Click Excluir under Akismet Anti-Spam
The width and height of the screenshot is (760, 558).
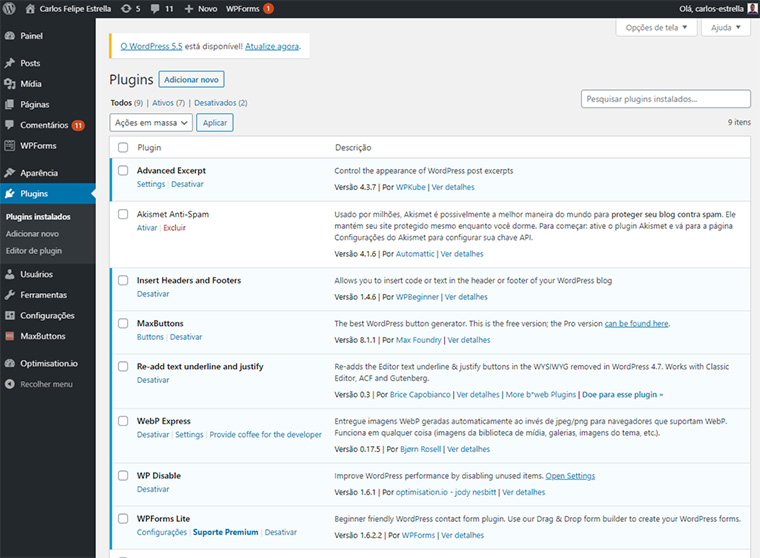174,228
